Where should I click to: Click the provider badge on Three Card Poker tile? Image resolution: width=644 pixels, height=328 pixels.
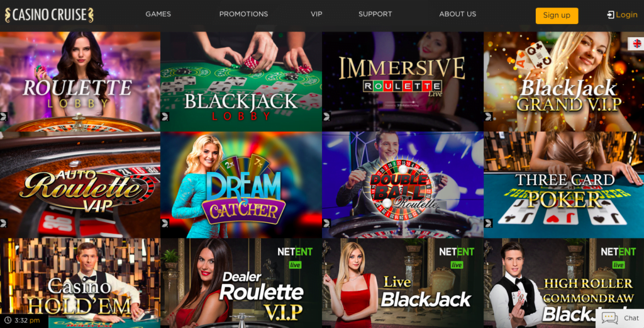tap(488, 223)
